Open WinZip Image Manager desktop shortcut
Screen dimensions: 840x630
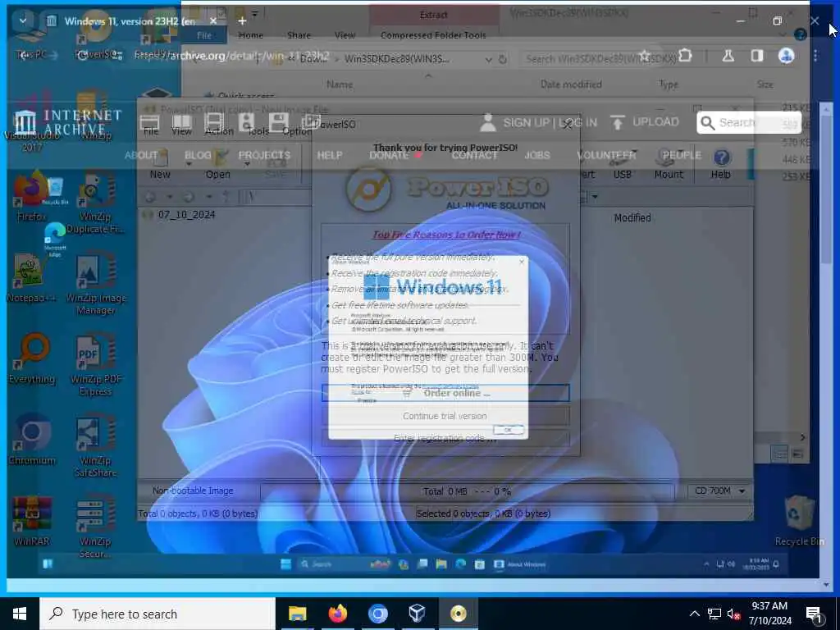coord(96,284)
